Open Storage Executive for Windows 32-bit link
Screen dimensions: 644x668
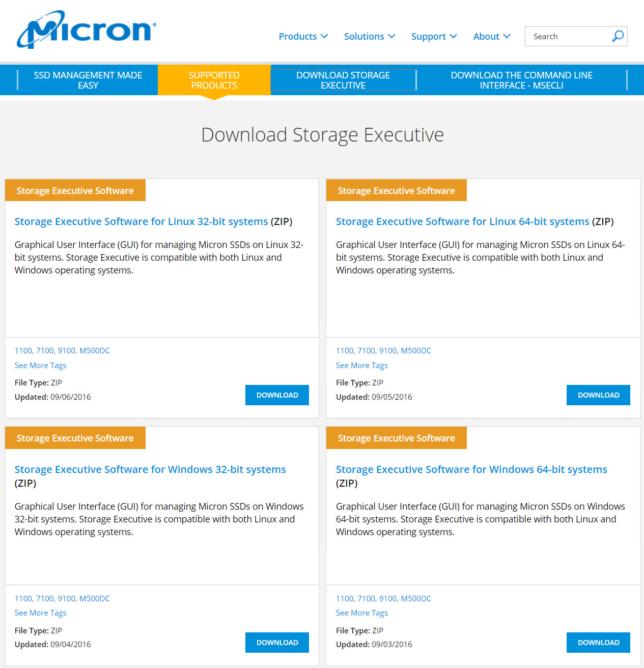point(150,469)
